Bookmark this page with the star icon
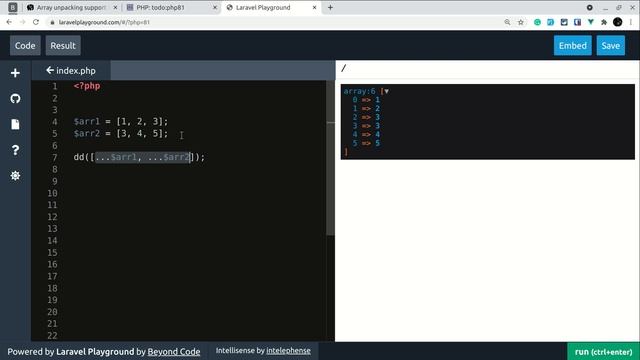Viewport: 640px width, 360px height. click(x=520, y=22)
